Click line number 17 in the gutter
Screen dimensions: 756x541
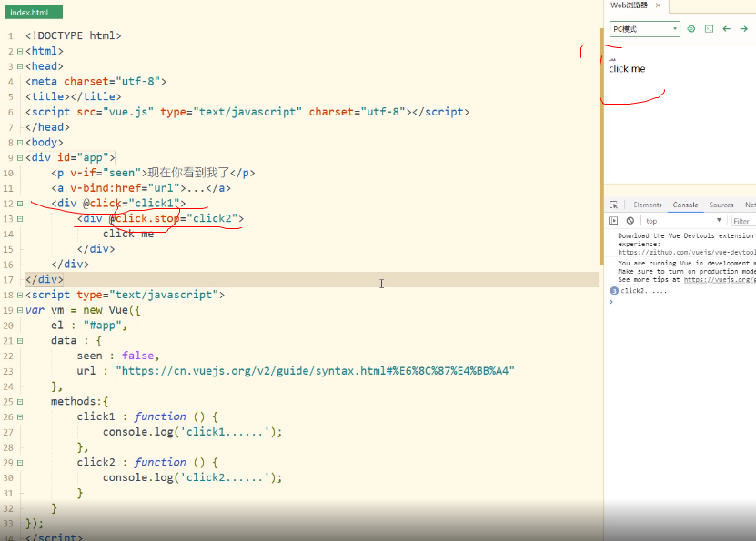point(8,280)
